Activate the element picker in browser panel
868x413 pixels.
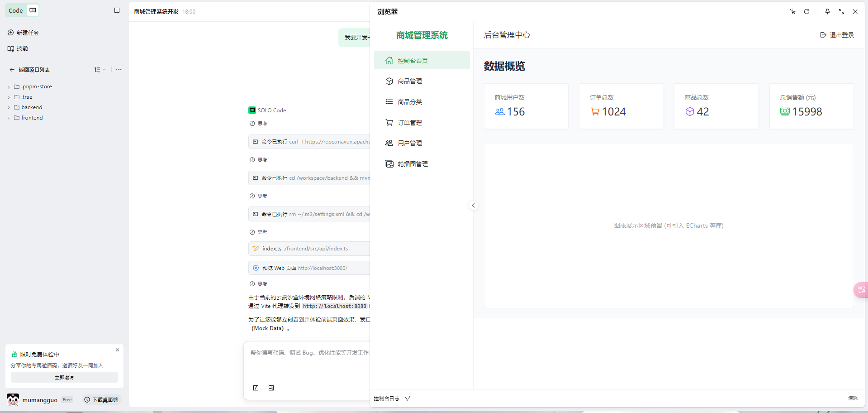792,12
